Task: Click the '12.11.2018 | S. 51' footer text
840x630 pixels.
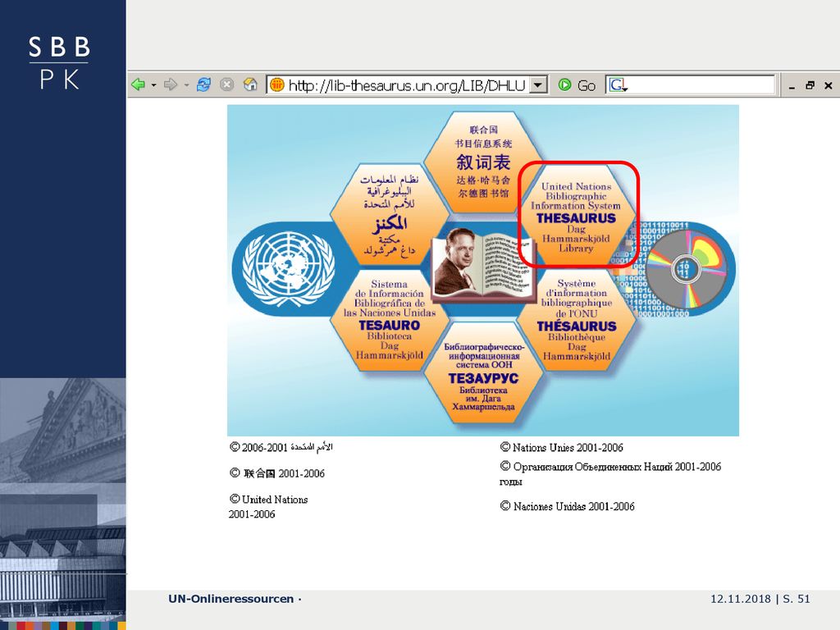Action: [760, 599]
